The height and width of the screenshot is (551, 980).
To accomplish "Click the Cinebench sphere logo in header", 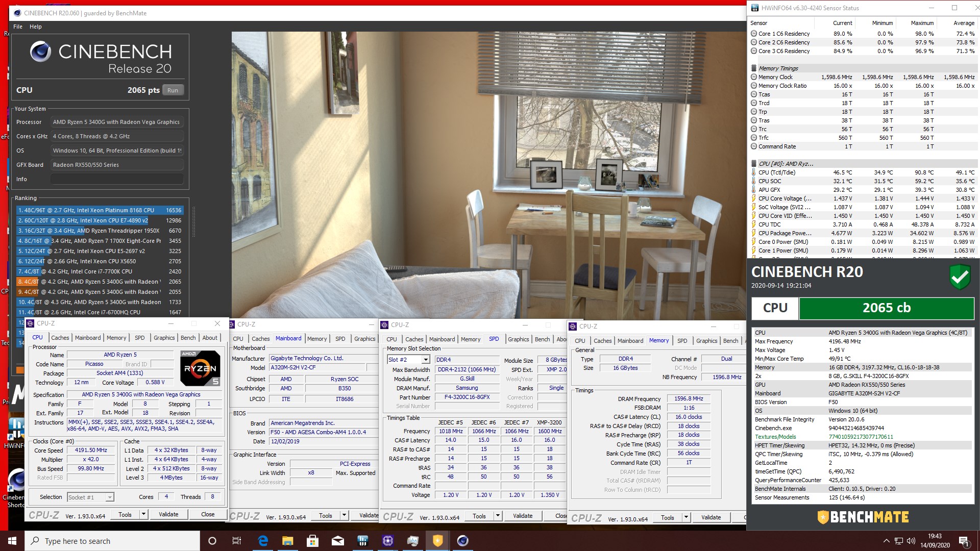I will (40, 52).
